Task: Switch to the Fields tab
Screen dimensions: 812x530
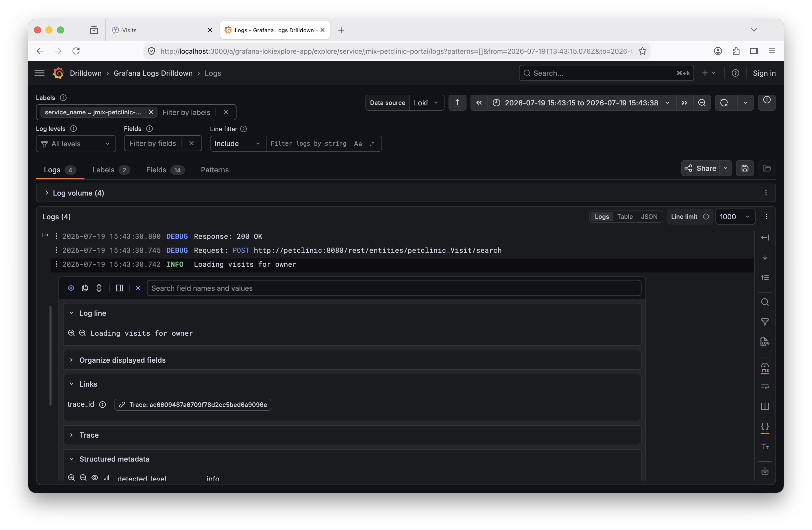Action: 165,170
